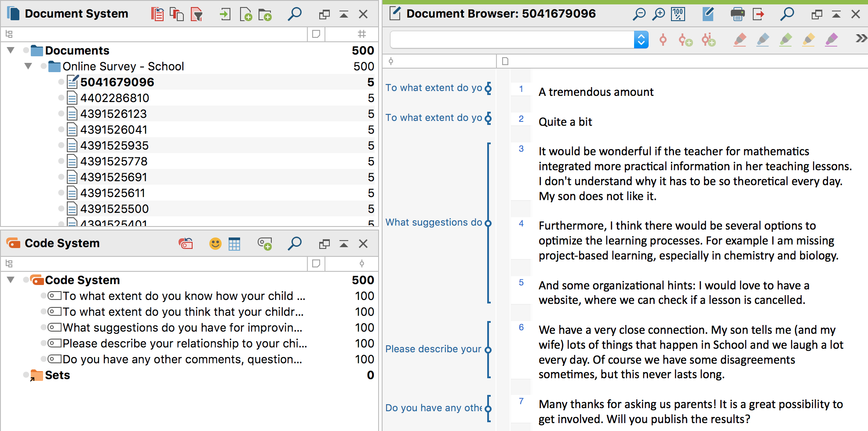Undock the Code System window
This screenshot has height=431, width=868.
(x=324, y=244)
